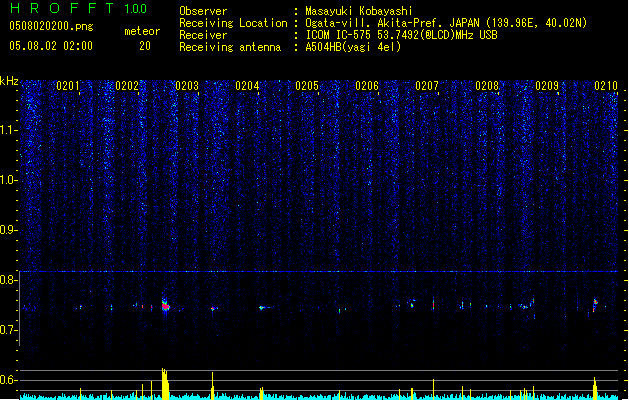629x400 pixels.
Task: Click the 0206 time marker
Action: 367,86
